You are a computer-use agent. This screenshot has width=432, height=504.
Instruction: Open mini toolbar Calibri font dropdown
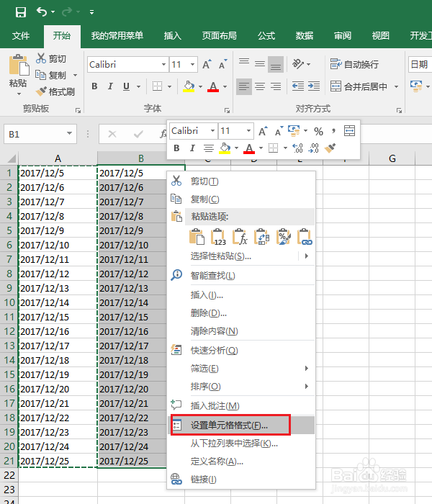[212, 131]
